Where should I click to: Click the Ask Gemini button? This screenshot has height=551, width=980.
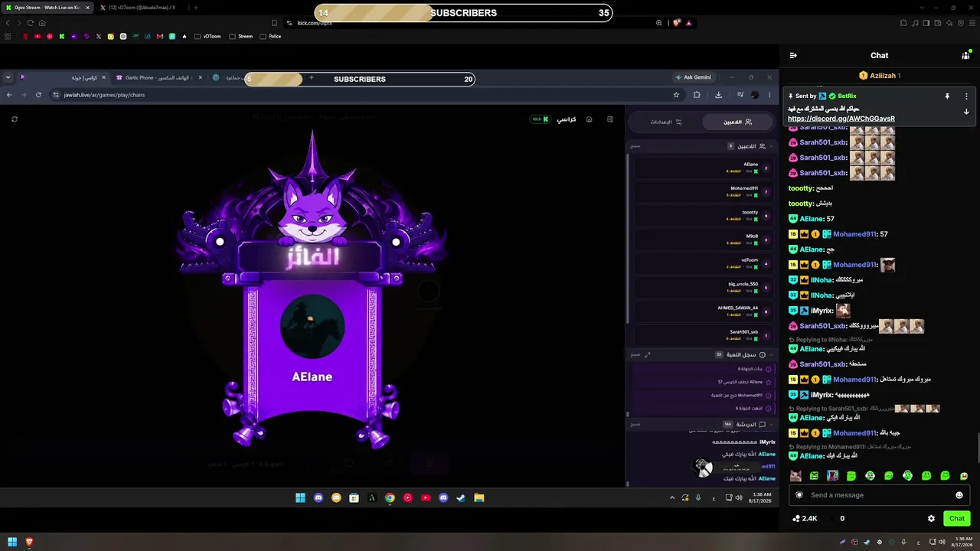(x=693, y=77)
